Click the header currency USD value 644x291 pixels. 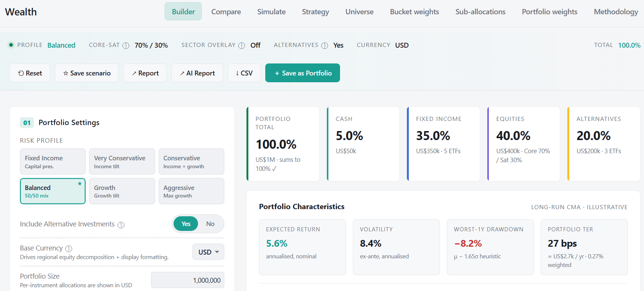pyautogui.click(x=402, y=45)
